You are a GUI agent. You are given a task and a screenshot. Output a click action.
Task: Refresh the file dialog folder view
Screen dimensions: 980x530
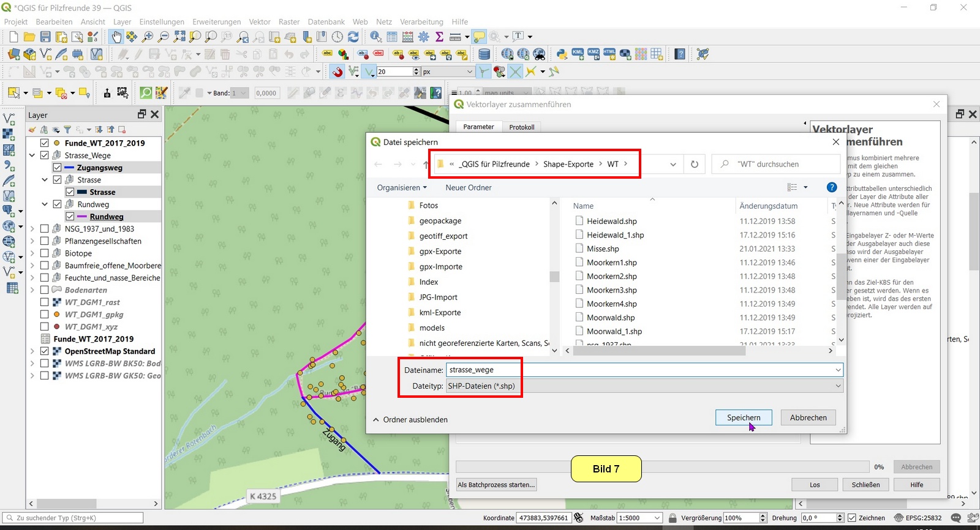694,164
